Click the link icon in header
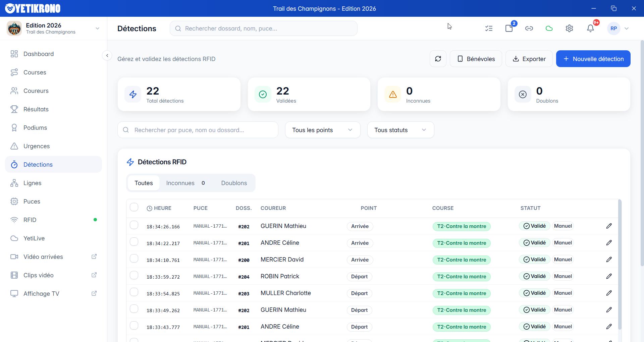 pyautogui.click(x=529, y=28)
